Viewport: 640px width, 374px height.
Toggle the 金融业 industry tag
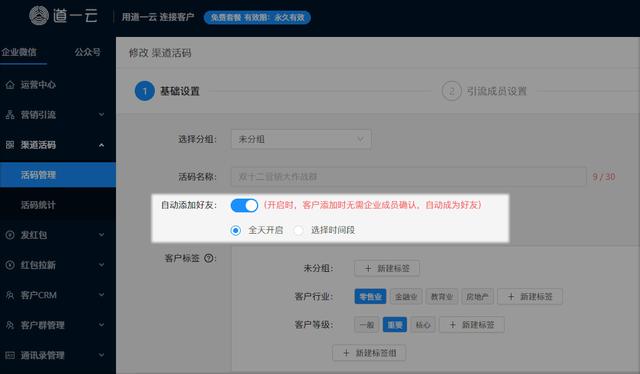coord(406,296)
